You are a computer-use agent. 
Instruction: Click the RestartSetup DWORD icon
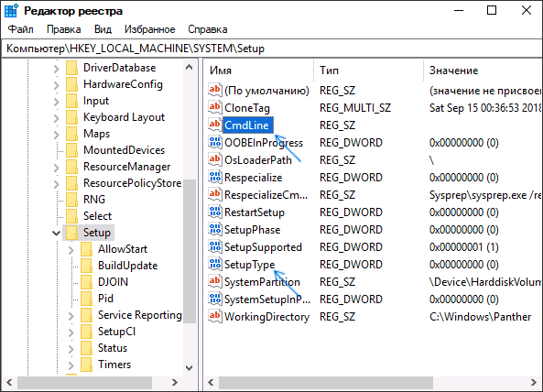coord(214,212)
